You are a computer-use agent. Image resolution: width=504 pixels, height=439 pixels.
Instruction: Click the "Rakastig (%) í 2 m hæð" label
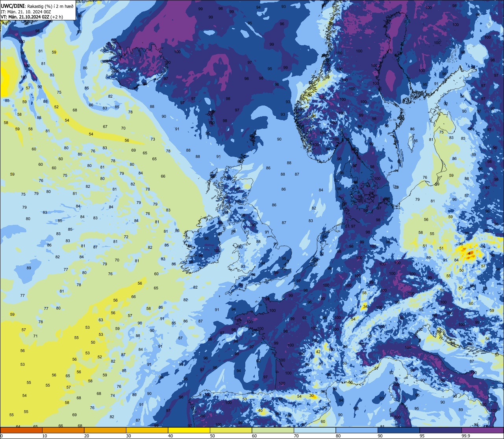[50, 6]
